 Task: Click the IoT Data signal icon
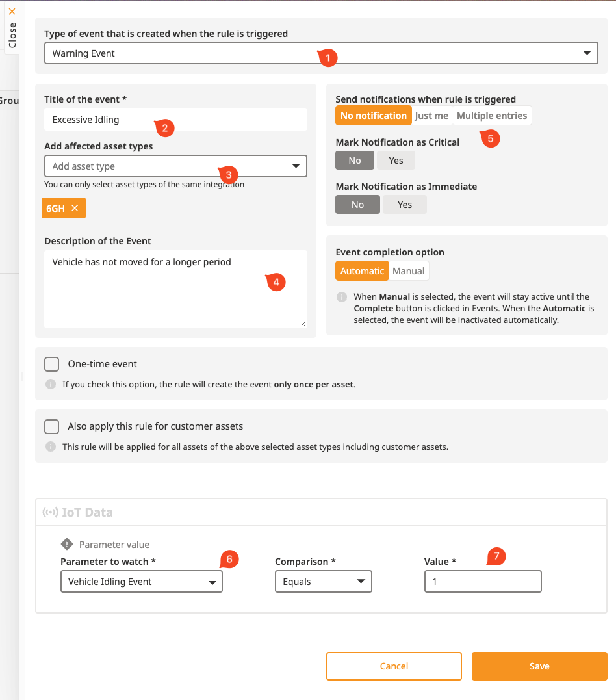(50, 512)
